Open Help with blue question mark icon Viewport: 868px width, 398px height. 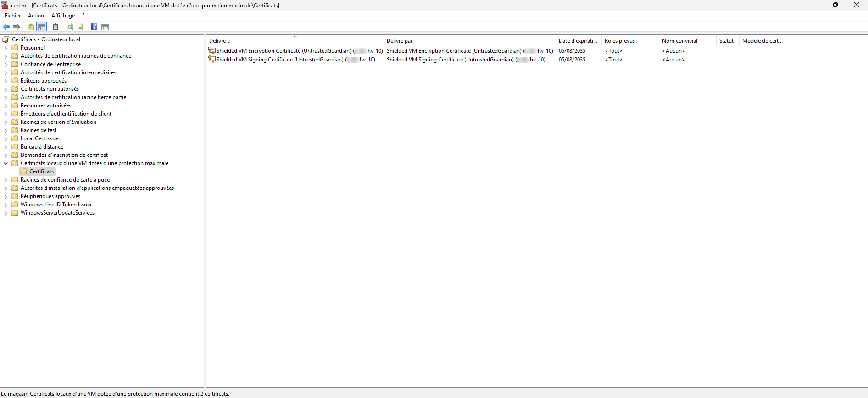(94, 27)
